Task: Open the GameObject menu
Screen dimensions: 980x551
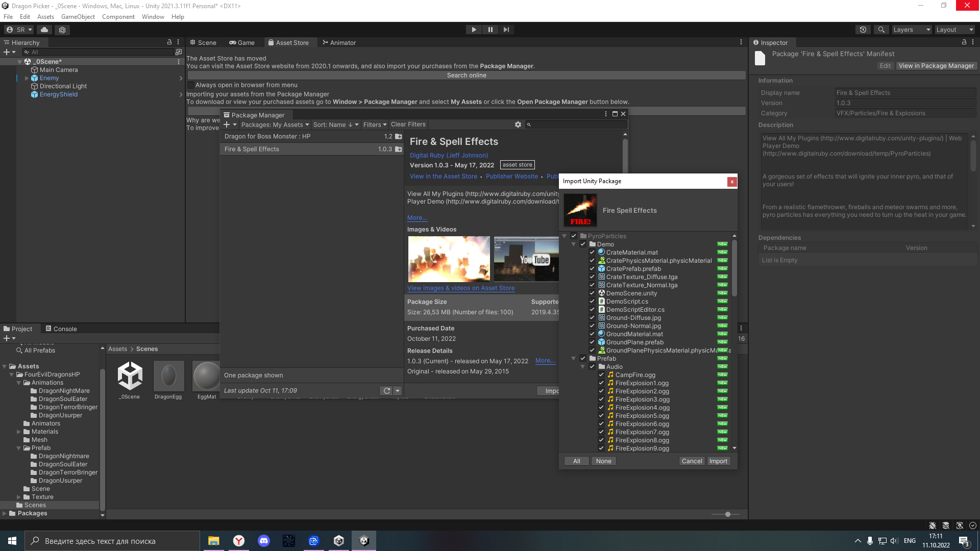Action: [78, 17]
